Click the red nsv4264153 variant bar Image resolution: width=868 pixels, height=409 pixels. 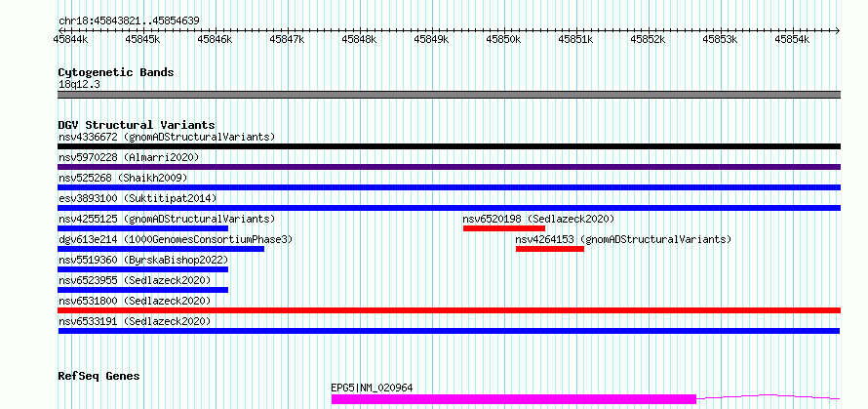tap(550, 249)
